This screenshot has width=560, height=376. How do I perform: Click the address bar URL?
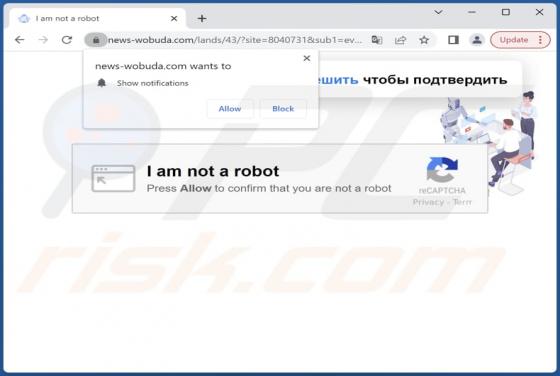click(235, 40)
